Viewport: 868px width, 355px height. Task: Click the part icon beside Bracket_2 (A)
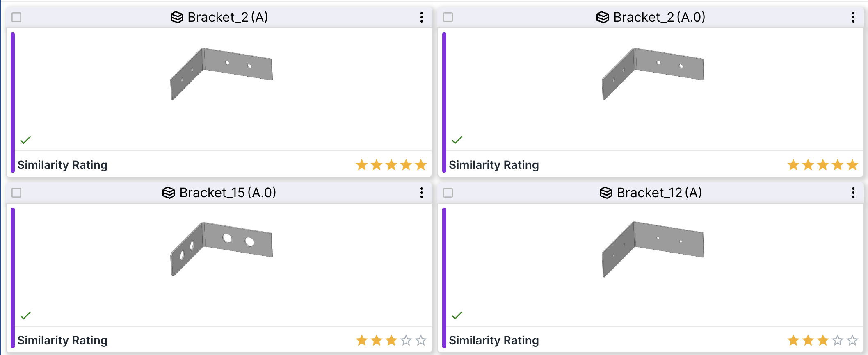point(177,17)
